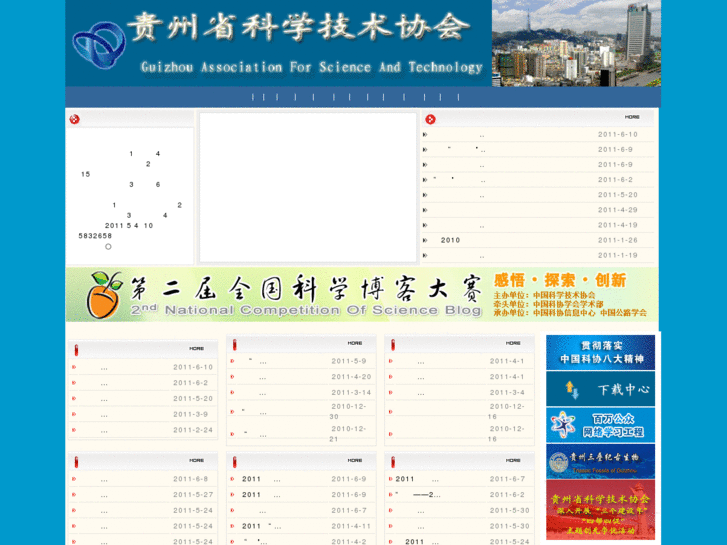Open the news entry beginning with 2010
This screenshot has height=545, width=727.
(450, 240)
